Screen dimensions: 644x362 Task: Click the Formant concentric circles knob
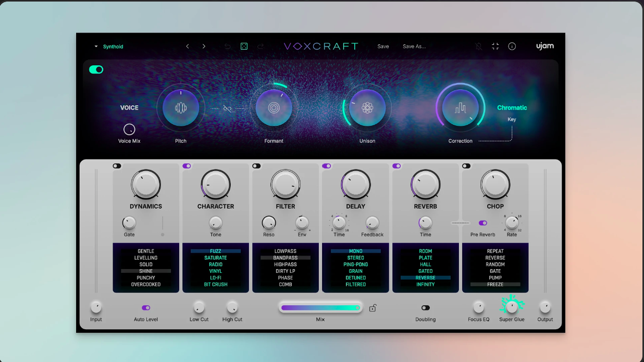[274, 108]
